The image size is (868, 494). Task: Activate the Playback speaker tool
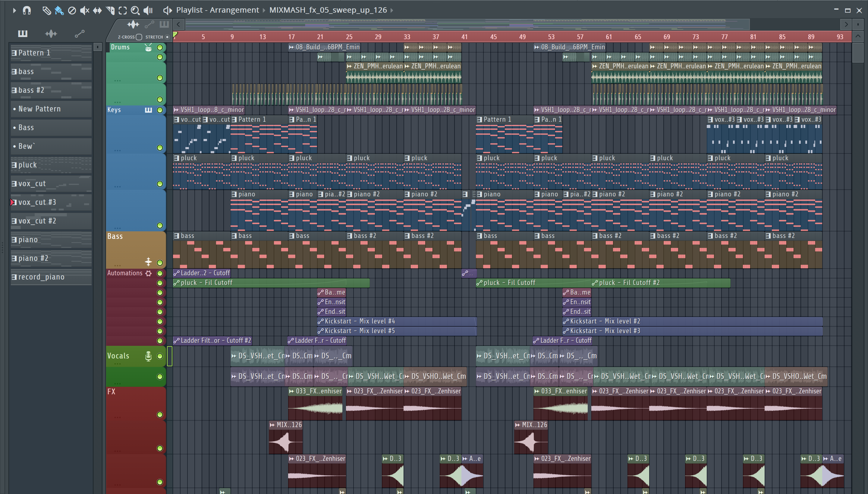point(148,11)
